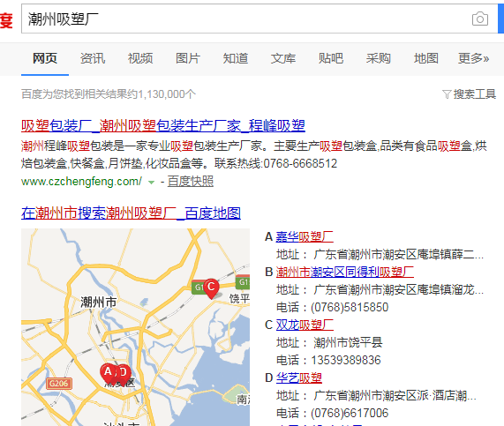Click the address 潮州市饶平县
Image resolution: width=504 pixels, height=426 pixels.
[x=348, y=342]
